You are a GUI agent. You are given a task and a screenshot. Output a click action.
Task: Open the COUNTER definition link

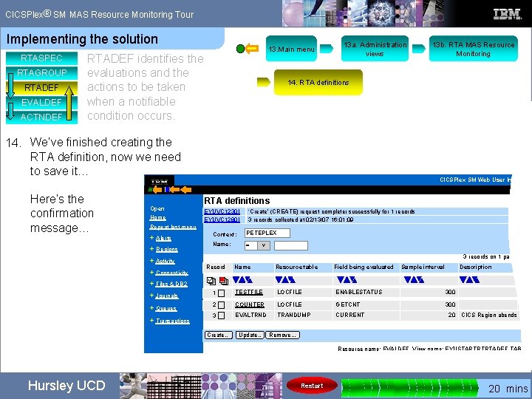pos(250,304)
